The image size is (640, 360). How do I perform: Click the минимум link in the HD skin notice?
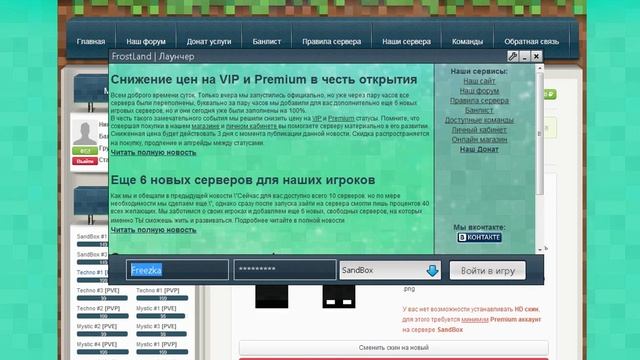(475, 320)
